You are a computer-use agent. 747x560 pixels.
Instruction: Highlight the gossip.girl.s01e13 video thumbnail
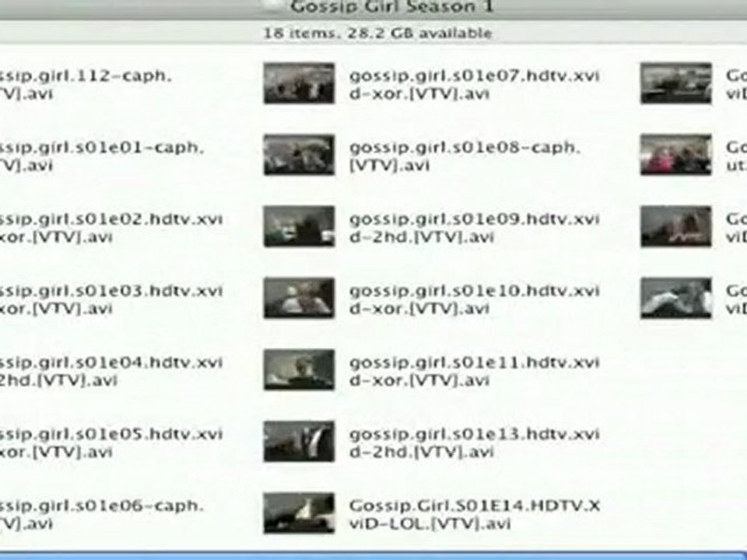click(299, 442)
